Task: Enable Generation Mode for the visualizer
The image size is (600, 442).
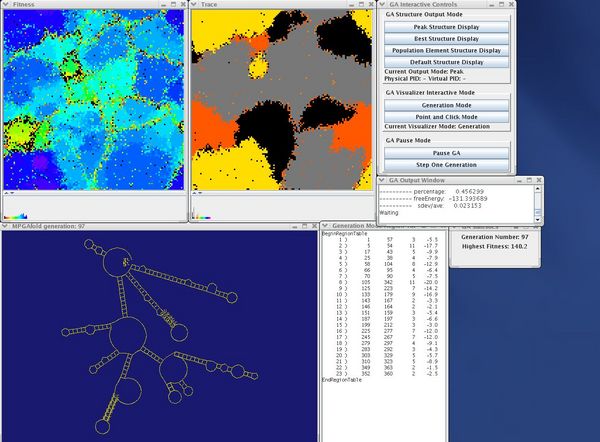Action: pyautogui.click(x=447, y=105)
